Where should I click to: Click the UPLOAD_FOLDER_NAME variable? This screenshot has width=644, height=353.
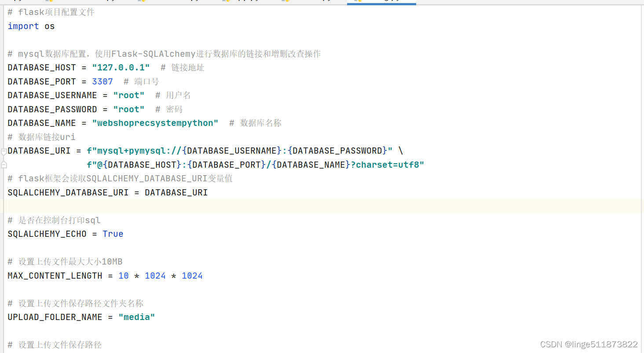pos(55,317)
